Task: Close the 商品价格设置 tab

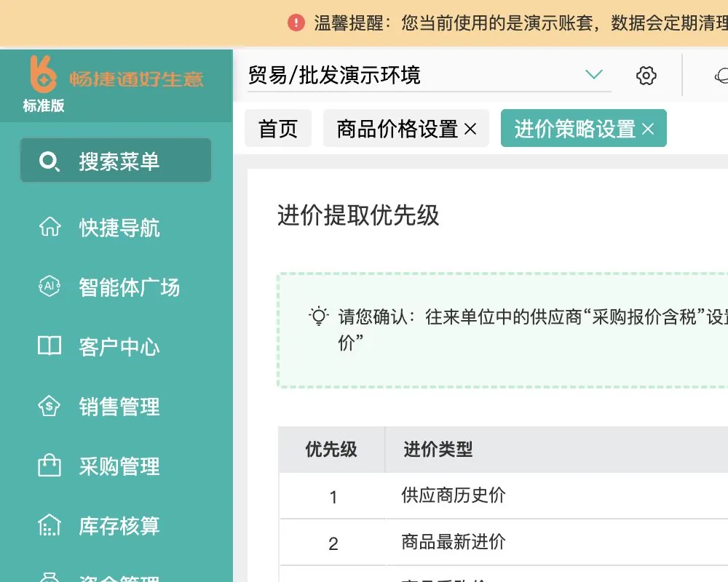Action: 470,129
